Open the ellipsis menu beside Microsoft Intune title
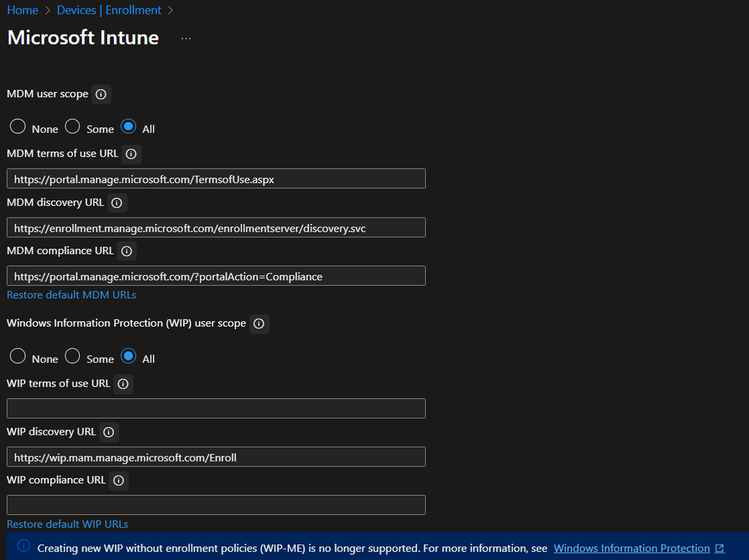The image size is (749, 560). (186, 39)
